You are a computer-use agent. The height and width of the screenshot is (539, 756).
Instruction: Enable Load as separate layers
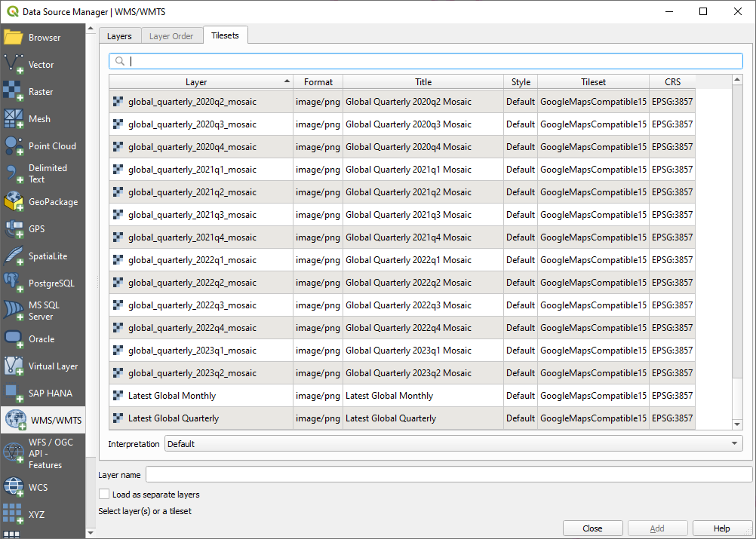[x=104, y=495]
